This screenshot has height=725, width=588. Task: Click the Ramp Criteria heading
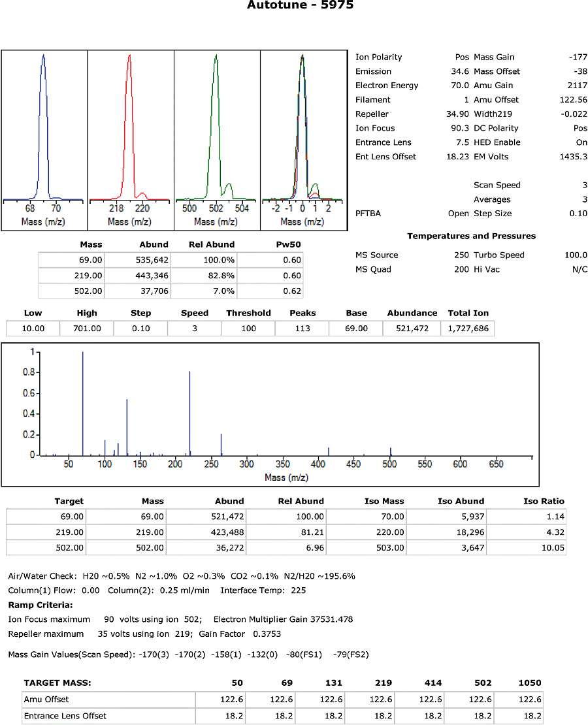[x=41, y=605]
